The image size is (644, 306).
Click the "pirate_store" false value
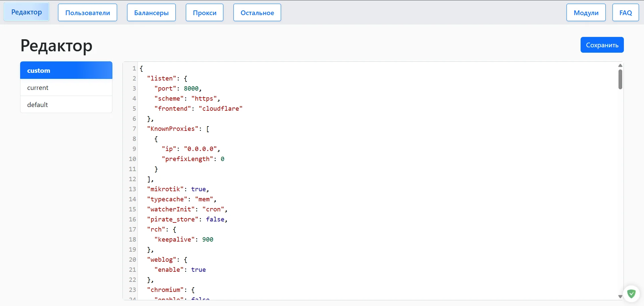215,219
